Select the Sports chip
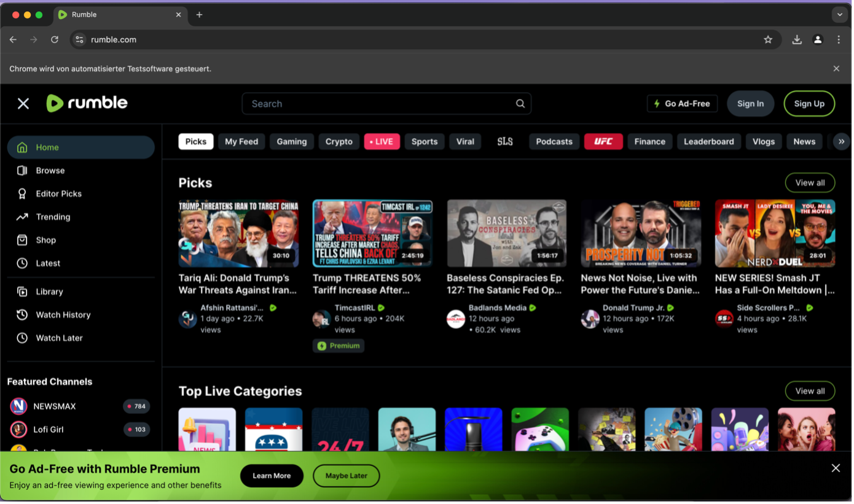This screenshot has height=504, width=854. (x=425, y=142)
